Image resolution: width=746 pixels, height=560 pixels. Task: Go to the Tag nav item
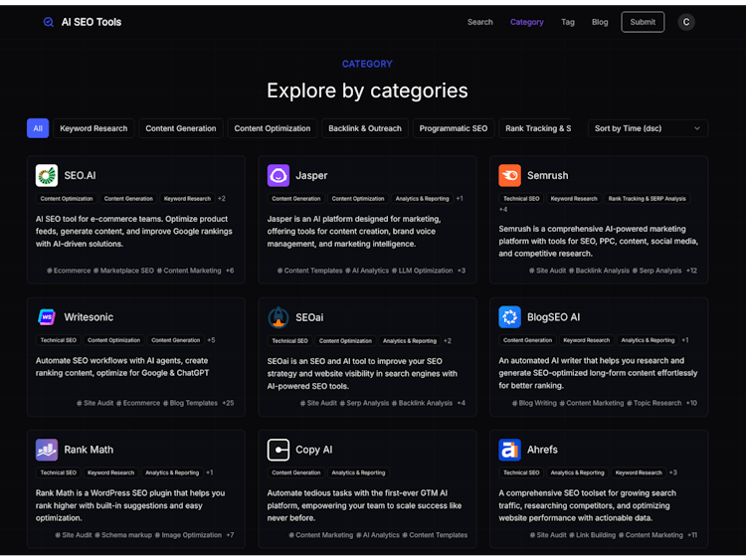[x=568, y=22]
